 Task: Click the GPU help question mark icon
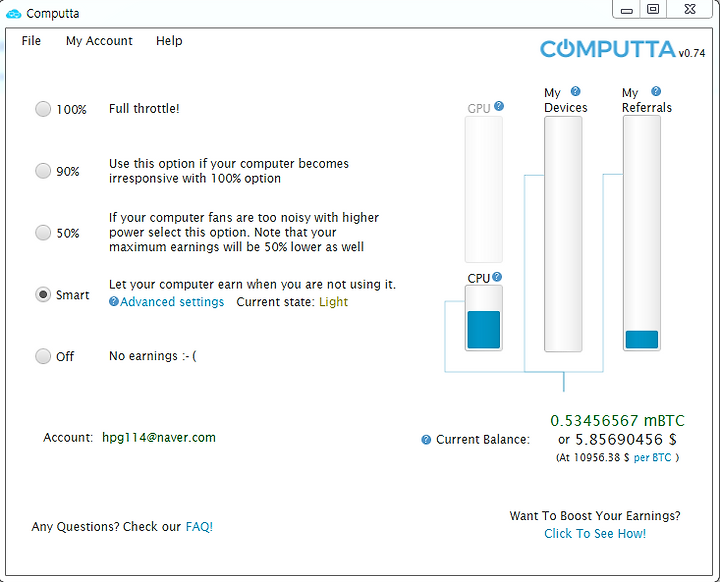[499, 106]
